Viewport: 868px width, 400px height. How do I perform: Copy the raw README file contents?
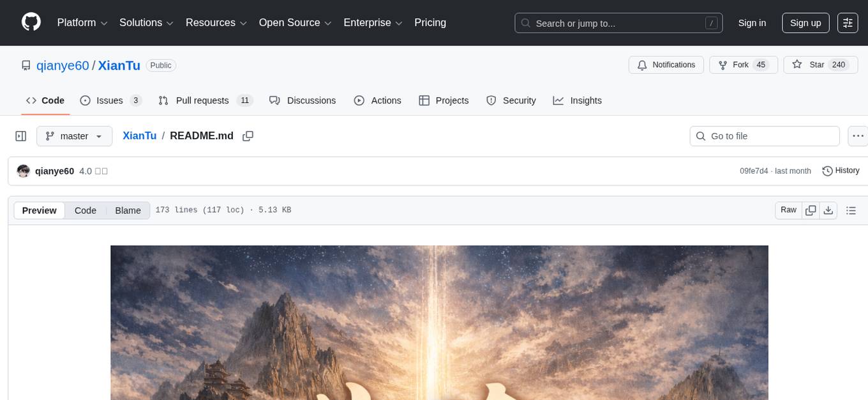pos(811,210)
